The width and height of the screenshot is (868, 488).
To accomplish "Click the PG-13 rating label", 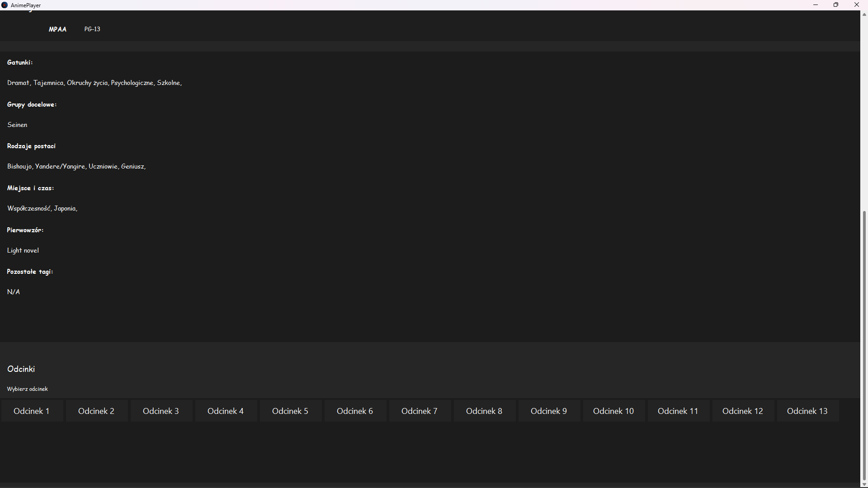I will pyautogui.click(x=92, y=29).
